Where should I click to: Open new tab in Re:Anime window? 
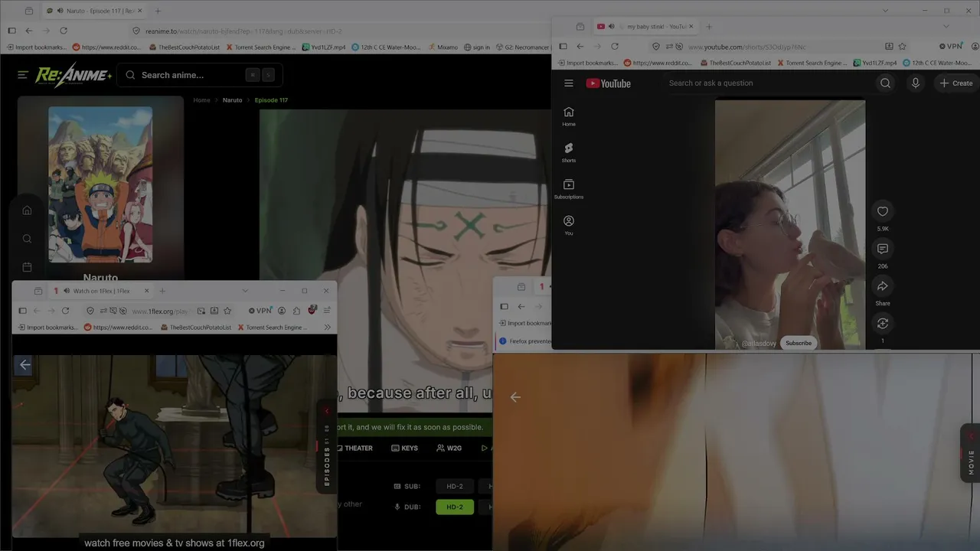point(158,11)
